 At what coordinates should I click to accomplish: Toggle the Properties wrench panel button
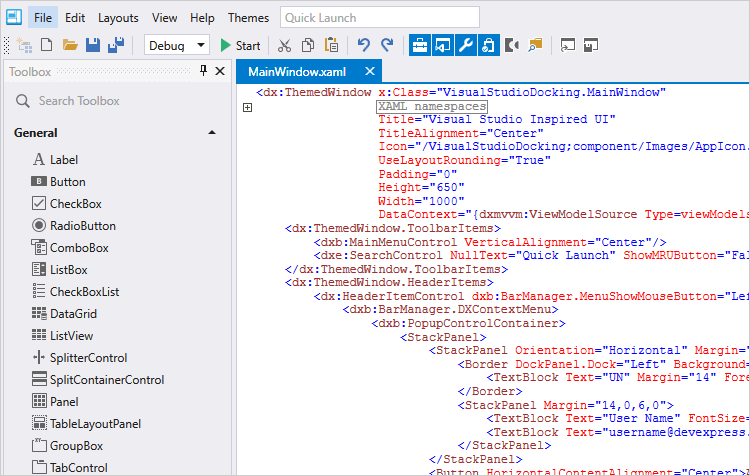coord(465,45)
